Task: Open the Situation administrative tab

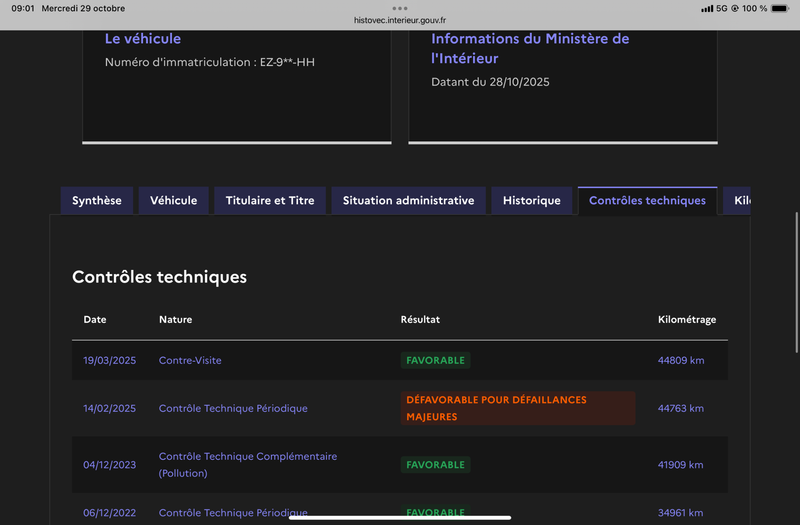Action: click(x=408, y=200)
